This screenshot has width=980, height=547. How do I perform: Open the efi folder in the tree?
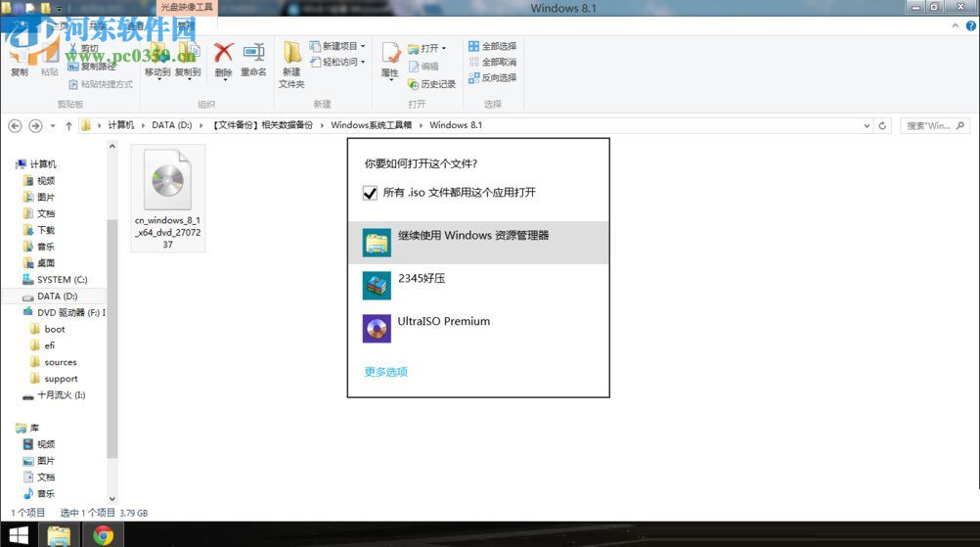click(49, 345)
